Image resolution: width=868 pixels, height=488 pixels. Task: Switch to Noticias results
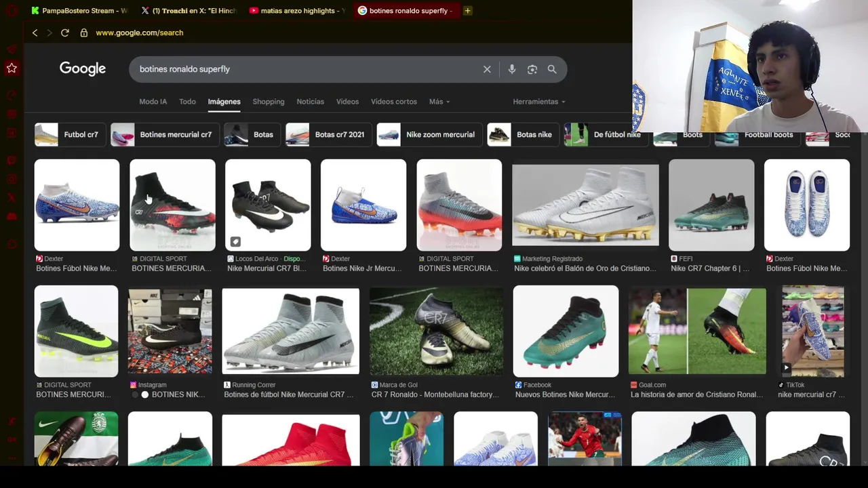[x=311, y=102]
